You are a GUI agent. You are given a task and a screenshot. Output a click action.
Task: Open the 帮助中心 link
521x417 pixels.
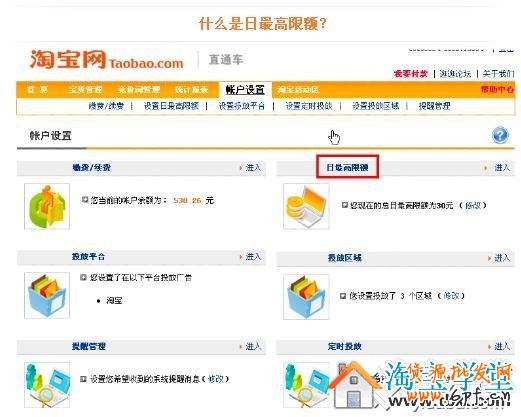(497, 89)
